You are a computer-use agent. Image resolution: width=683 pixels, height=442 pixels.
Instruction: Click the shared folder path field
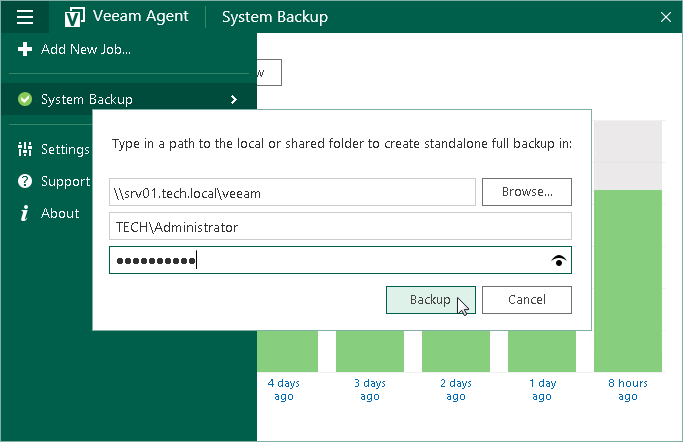pos(292,192)
